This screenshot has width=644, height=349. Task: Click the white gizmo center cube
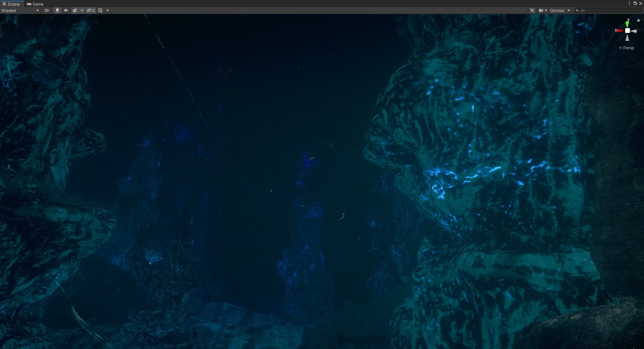[627, 31]
